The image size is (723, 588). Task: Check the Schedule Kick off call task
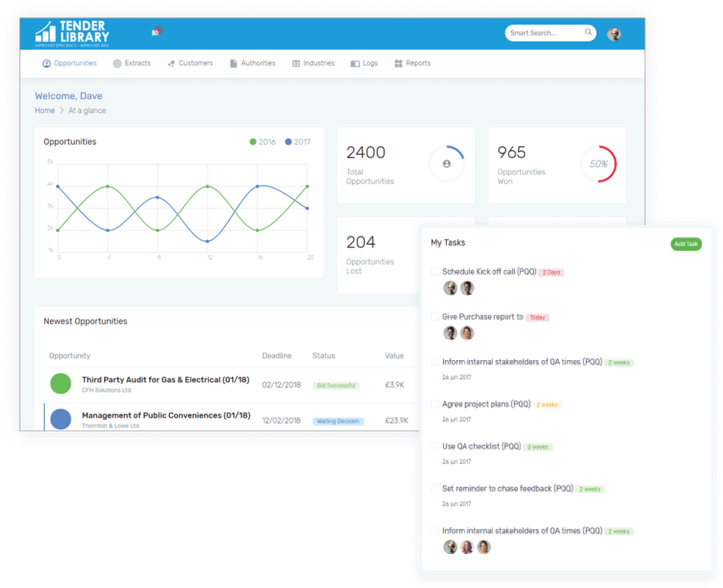[x=435, y=272]
